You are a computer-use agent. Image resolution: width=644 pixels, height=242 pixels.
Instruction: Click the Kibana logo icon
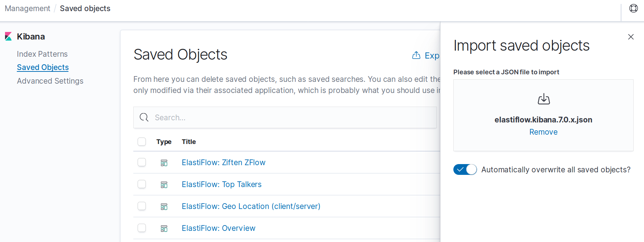(8, 37)
